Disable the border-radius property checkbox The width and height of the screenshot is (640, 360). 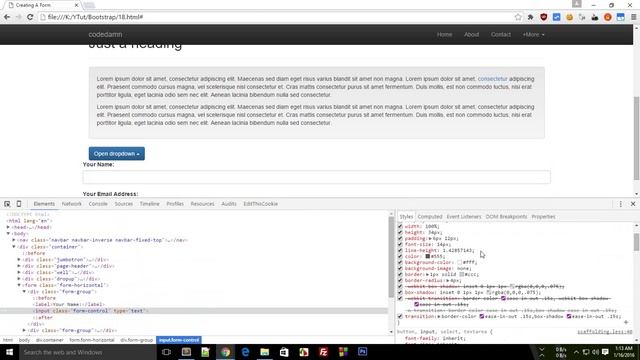tap(400, 280)
